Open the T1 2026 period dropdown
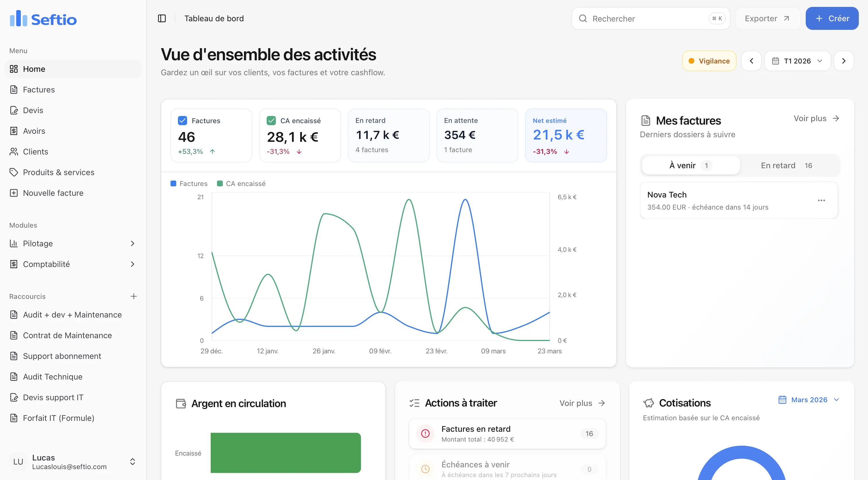 click(x=797, y=61)
